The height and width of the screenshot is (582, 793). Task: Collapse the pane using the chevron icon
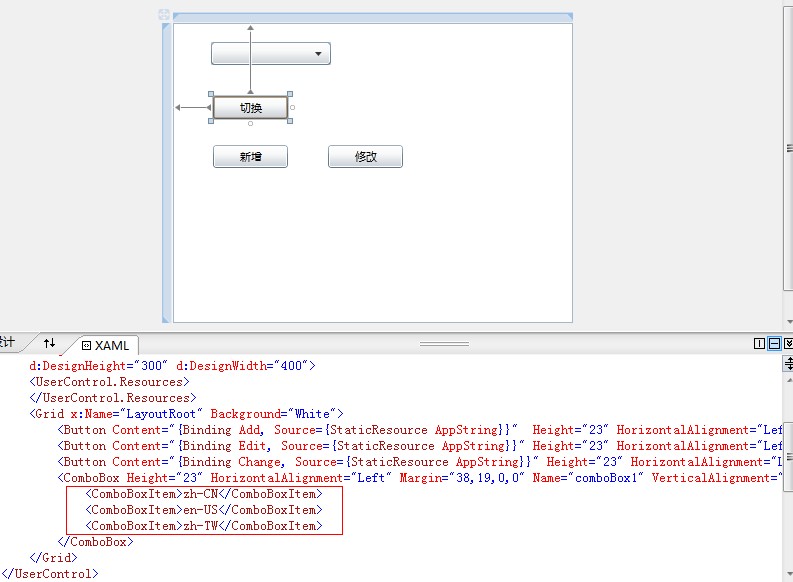pyautogui.click(x=788, y=343)
